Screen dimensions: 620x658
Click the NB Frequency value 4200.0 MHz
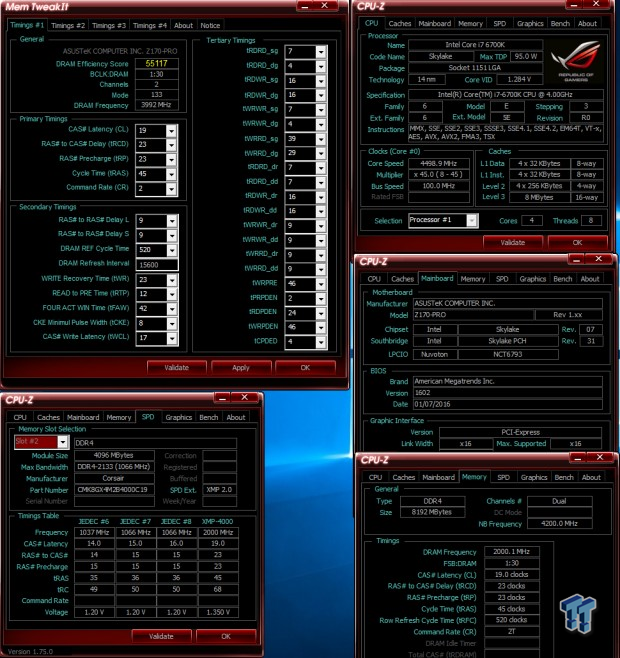click(x=560, y=524)
